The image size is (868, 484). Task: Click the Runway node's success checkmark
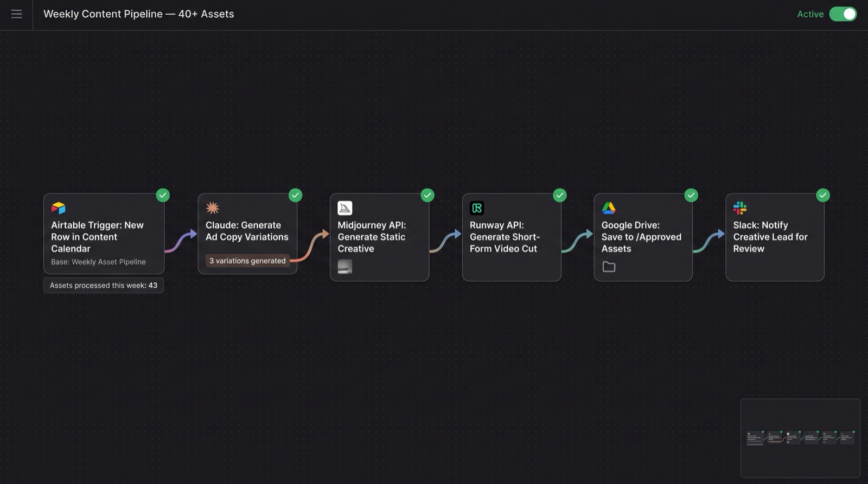pyautogui.click(x=560, y=195)
